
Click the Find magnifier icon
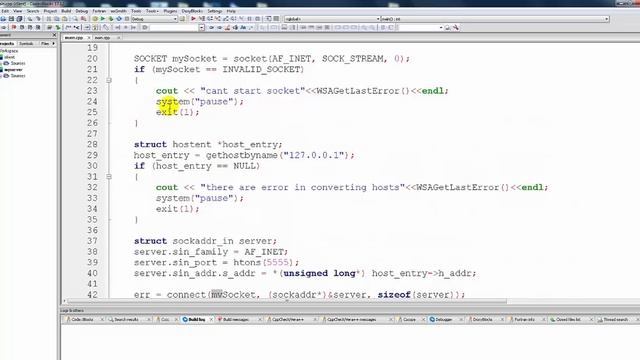coord(75,19)
